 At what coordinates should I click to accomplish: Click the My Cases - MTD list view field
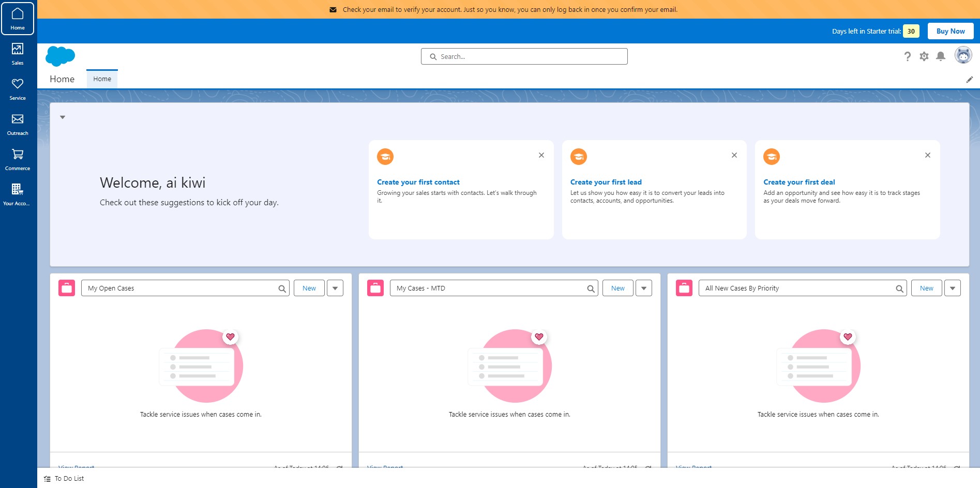(x=494, y=288)
